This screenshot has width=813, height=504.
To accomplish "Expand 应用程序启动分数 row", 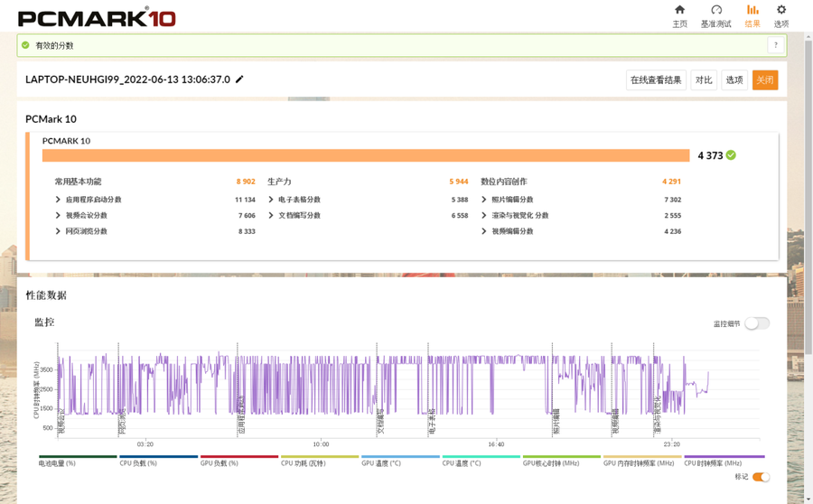I will (x=59, y=200).
